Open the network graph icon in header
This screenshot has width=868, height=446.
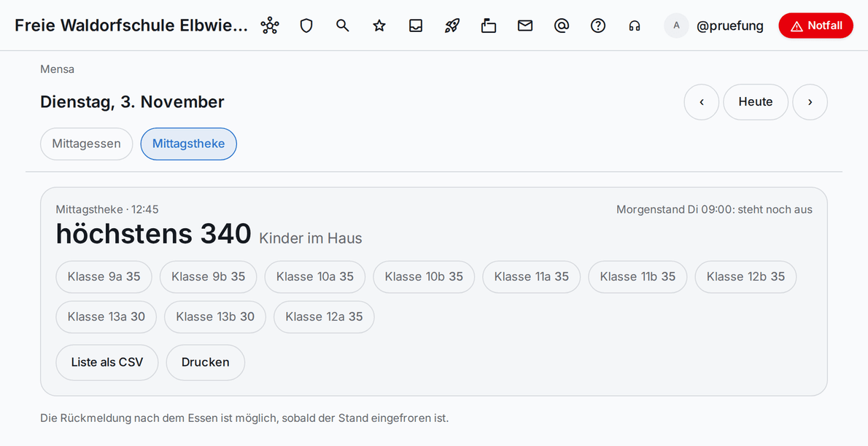point(270,26)
